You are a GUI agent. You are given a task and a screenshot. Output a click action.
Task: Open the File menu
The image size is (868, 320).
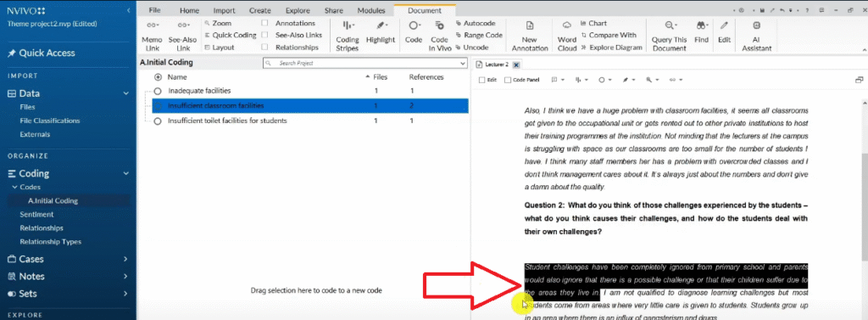[x=155, y=10]
